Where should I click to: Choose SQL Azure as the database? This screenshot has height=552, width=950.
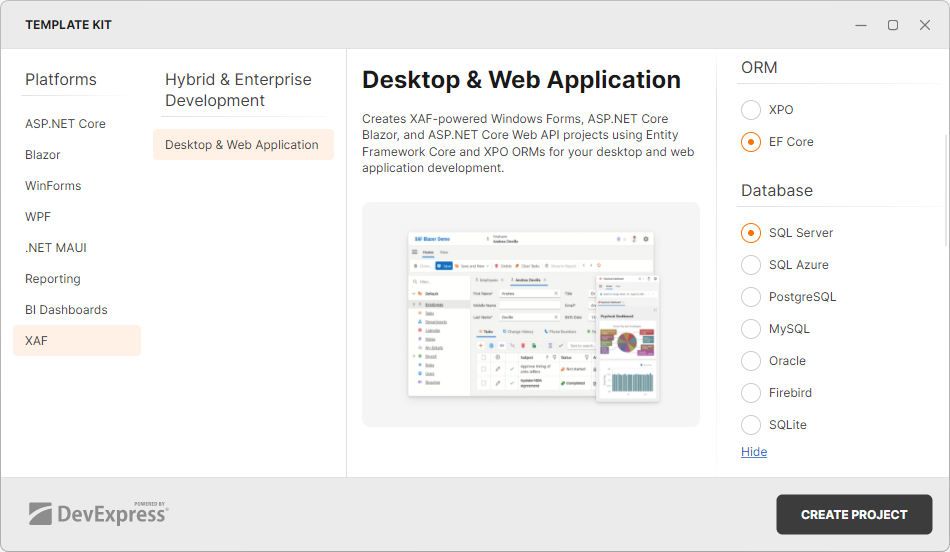point(751,265)
